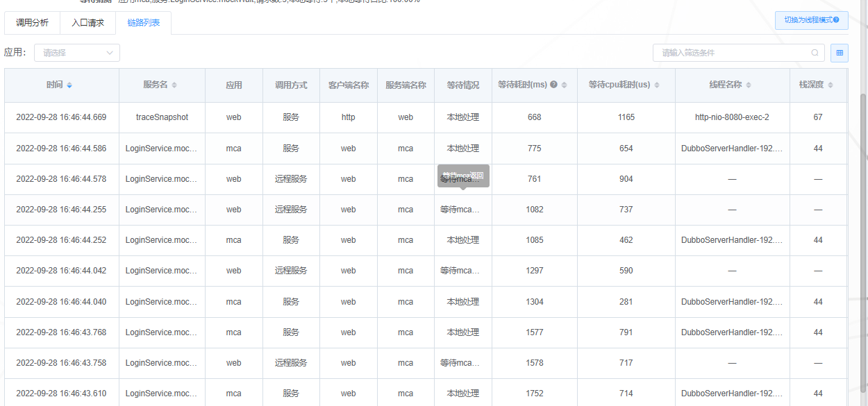Click the 服务端名称 column header
This screenshot has width=868, height=406.
[406, 85]
